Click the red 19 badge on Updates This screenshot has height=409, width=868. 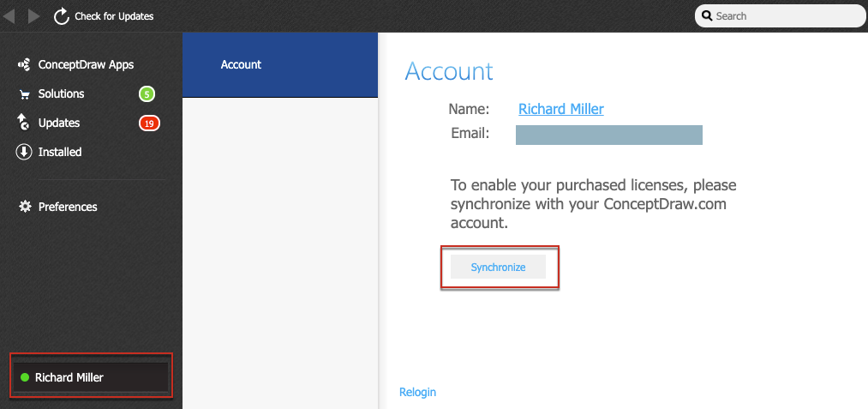pos(149,123)
